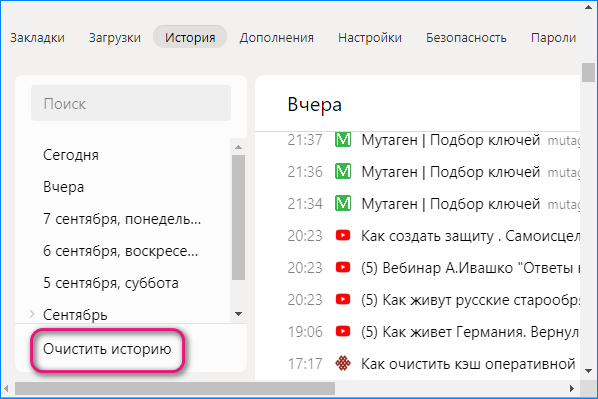
Task: Open the Вебинар А.Ивашко history entry
Action: tap(470, 268)
